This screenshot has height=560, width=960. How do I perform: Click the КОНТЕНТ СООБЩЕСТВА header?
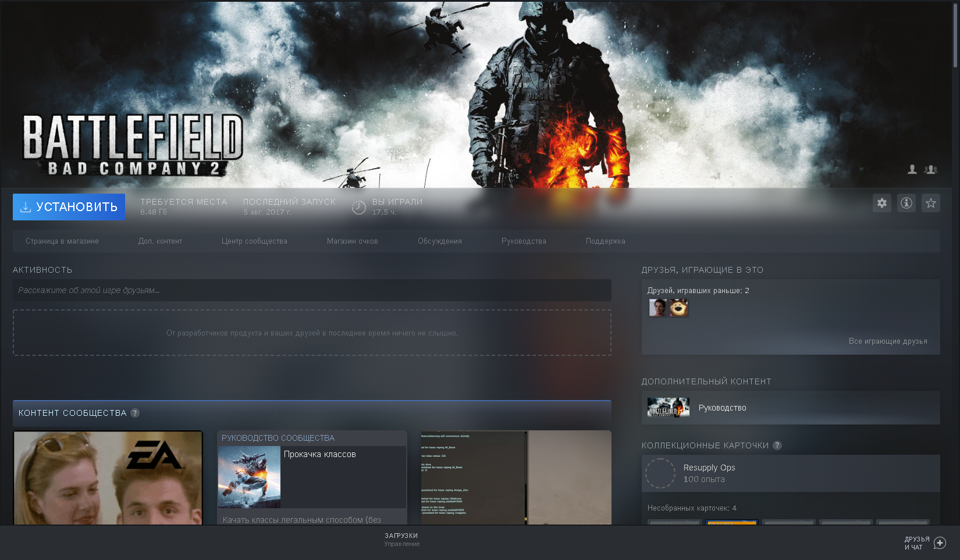(x=73, y=413)
